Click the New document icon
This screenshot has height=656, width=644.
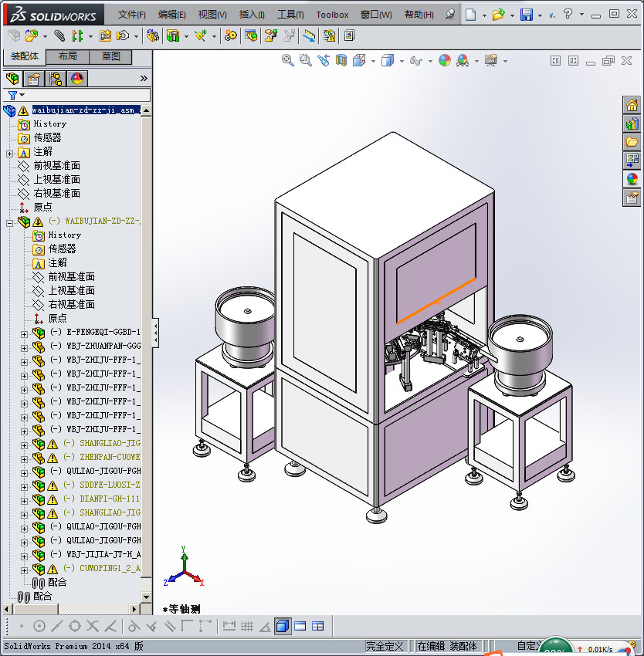[471, 15]
